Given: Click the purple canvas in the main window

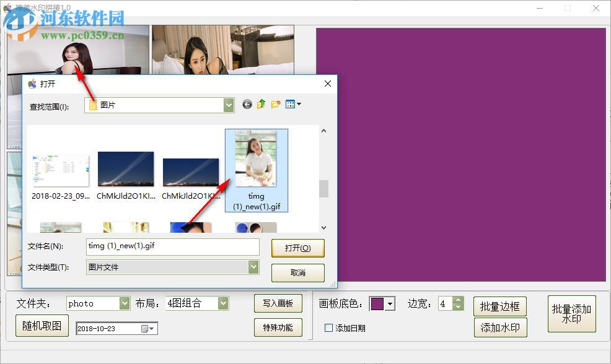Looking at the screenshot, I should point(461,155).
